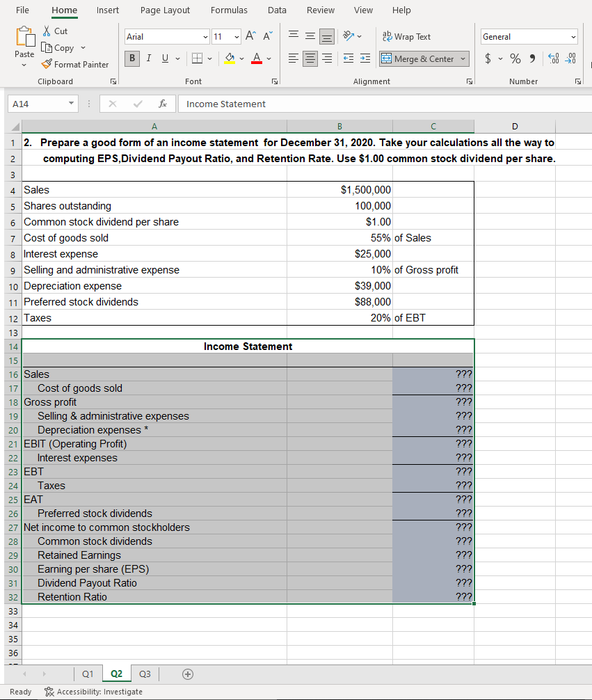This screenshot has width=592, height=700.
Task: Increase font size with the larger A
Action: (251, 36)
